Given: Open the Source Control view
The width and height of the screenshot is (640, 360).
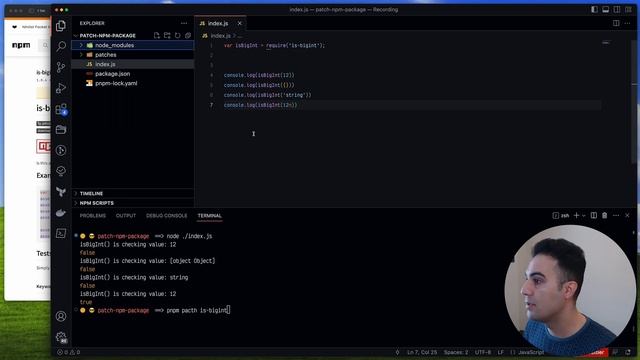Looking at the screenshot, I should click(61, 67).
